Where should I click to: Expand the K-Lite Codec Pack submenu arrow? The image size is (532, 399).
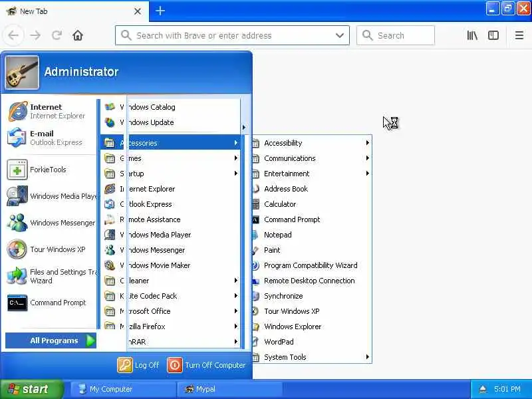click(236, 295)
